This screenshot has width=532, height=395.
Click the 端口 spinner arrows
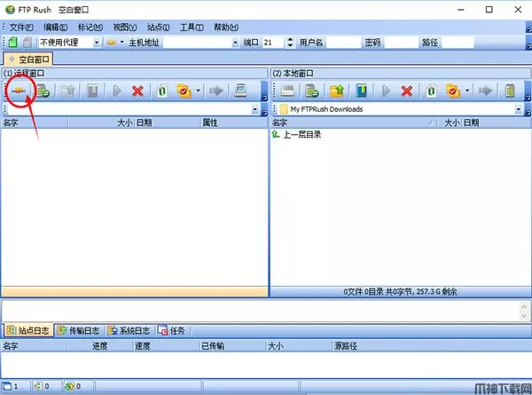pyautogui.click(x=292, y=43)
